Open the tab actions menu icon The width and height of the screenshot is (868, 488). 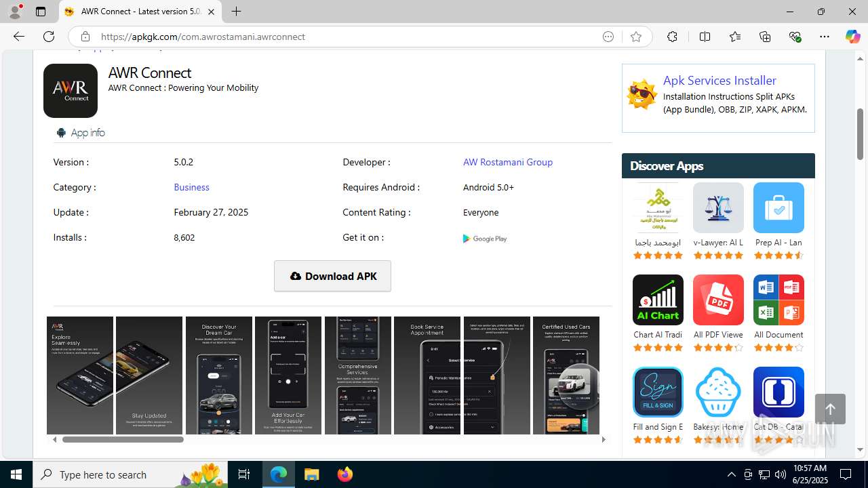[x=41, y=12]
